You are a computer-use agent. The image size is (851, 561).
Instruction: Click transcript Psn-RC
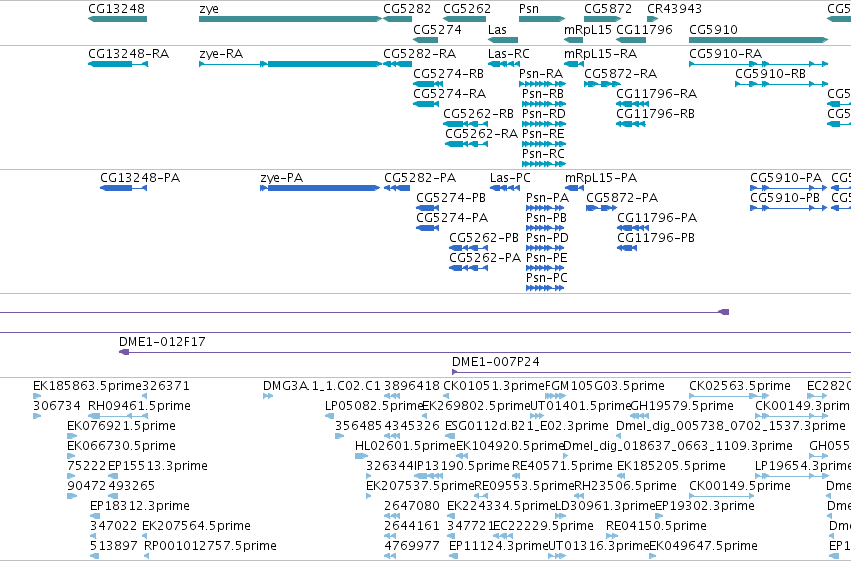pos(543,154)
